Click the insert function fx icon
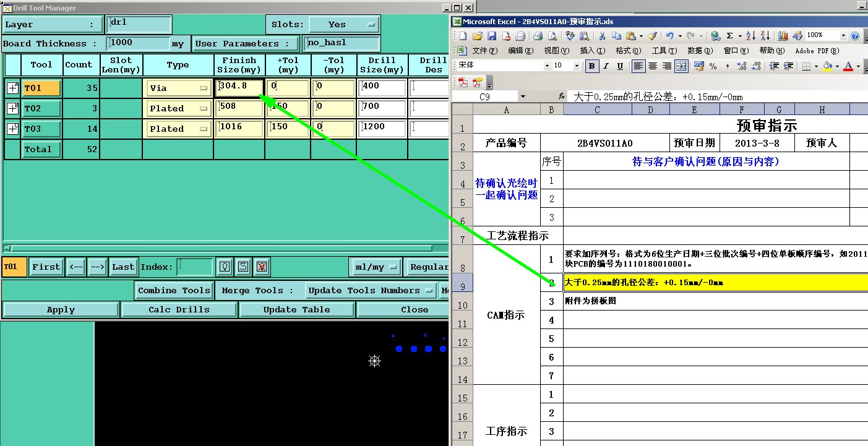Screen dimensions: 868x446 tap(562, 96)
